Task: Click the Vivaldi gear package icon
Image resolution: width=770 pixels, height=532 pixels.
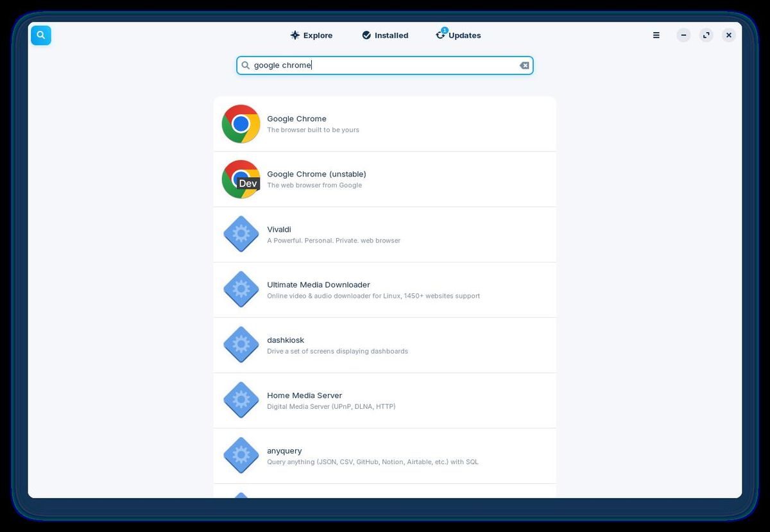Action: [x=241, y=234]
